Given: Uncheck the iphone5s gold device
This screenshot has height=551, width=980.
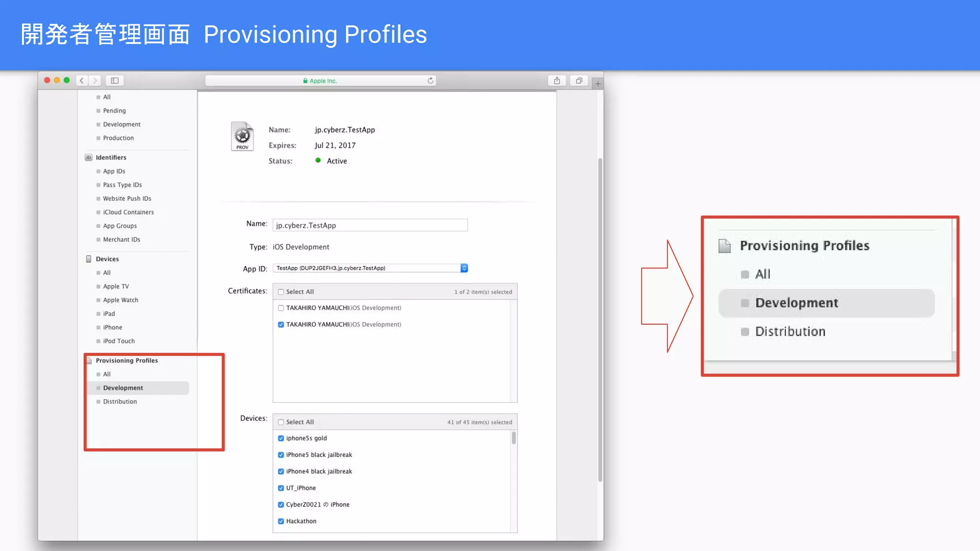Looking at the screenshot, I should tap(281, 438).
